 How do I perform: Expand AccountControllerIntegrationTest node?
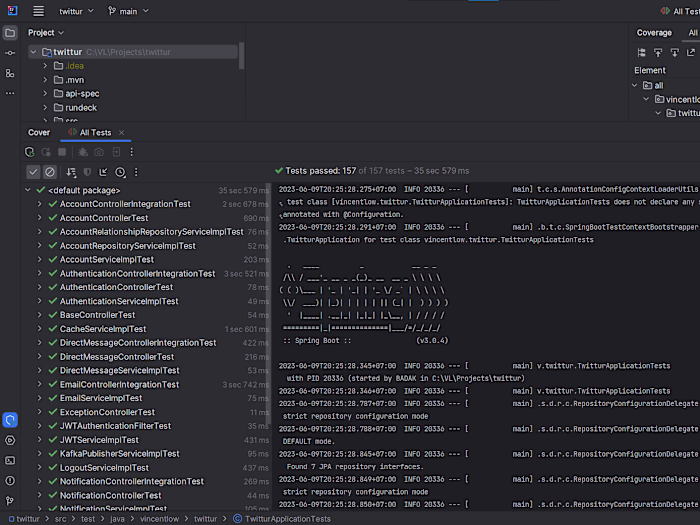(39, 204)
